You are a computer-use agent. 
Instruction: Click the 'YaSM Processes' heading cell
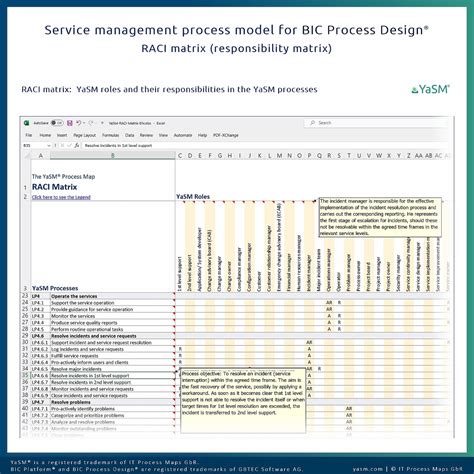[55, 288]
